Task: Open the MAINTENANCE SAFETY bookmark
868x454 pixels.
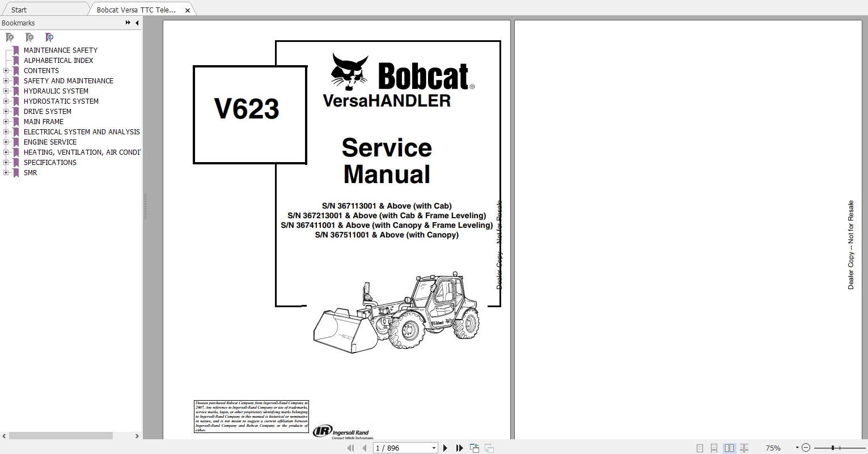Action: point(61,50)
